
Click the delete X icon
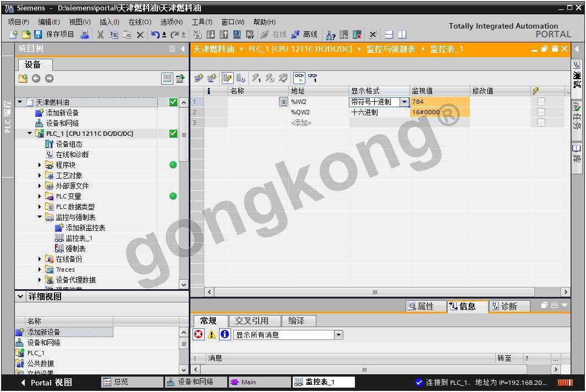pyautogui.click(x=140, y=35)
